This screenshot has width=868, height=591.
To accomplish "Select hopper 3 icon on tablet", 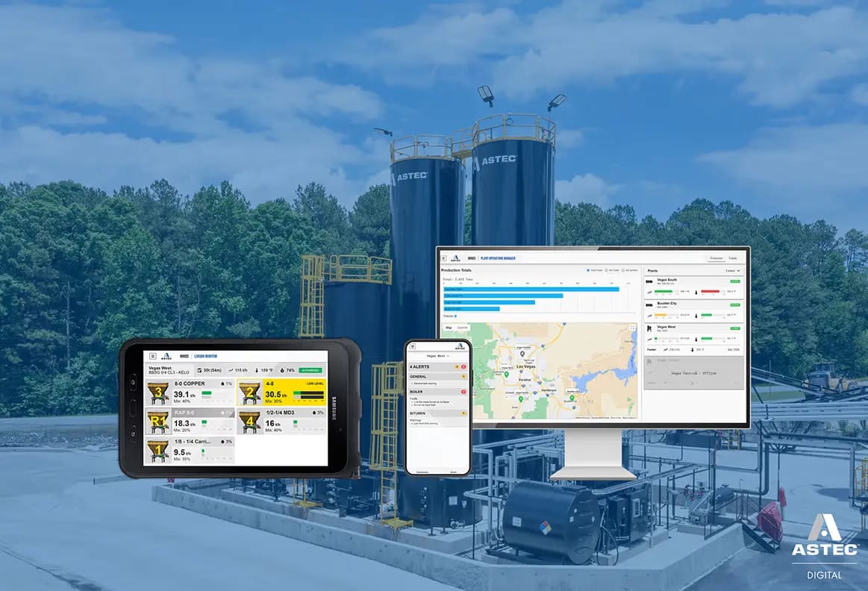I will point(157,393).
